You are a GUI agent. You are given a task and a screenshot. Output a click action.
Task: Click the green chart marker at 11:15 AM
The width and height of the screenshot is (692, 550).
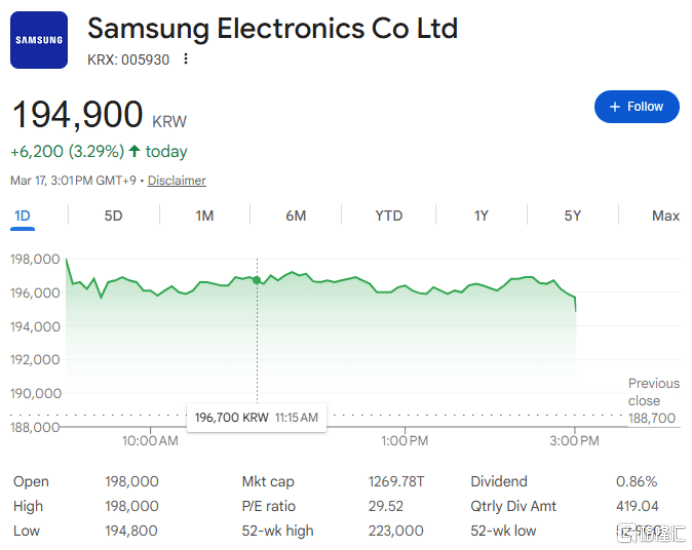coord(258,280)
